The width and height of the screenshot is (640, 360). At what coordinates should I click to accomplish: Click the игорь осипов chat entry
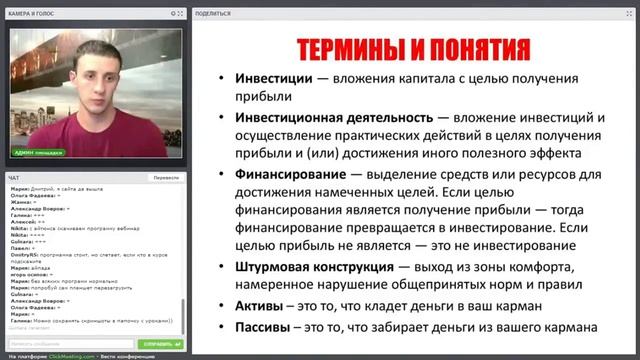32,275
